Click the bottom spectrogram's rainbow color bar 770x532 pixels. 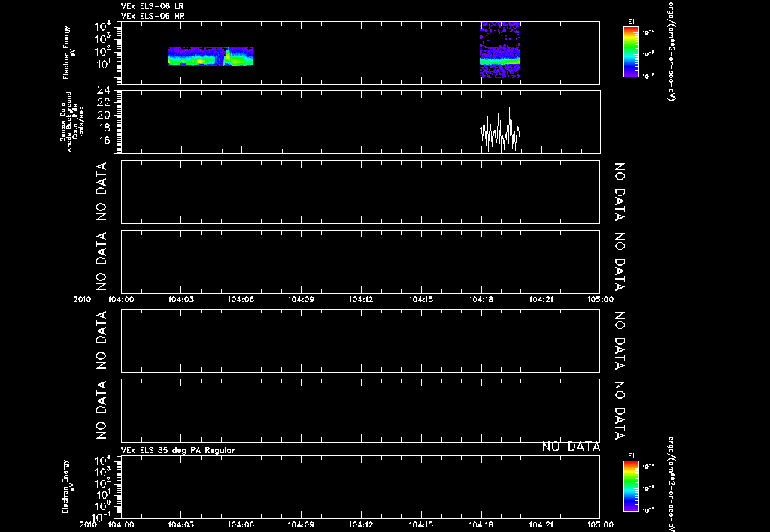tap(631, 486)
